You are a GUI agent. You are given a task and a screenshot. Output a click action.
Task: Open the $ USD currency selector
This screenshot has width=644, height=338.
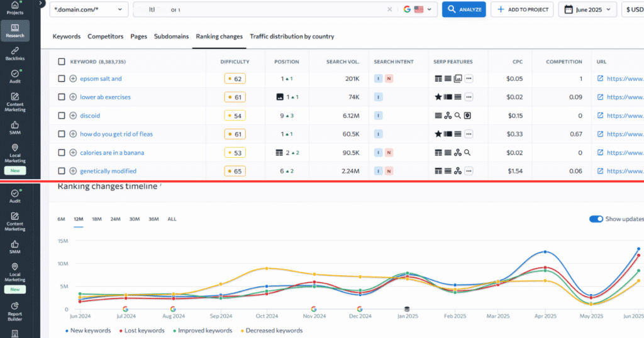pos(633,9)
